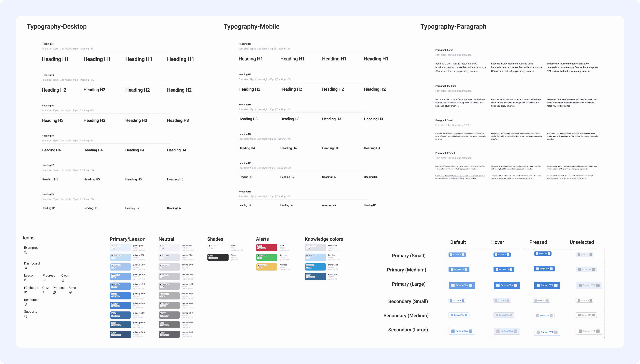This screenshot has height=364, width=640.
Task: Click the Supports headset icon
Action: click(x=25, y=316)
